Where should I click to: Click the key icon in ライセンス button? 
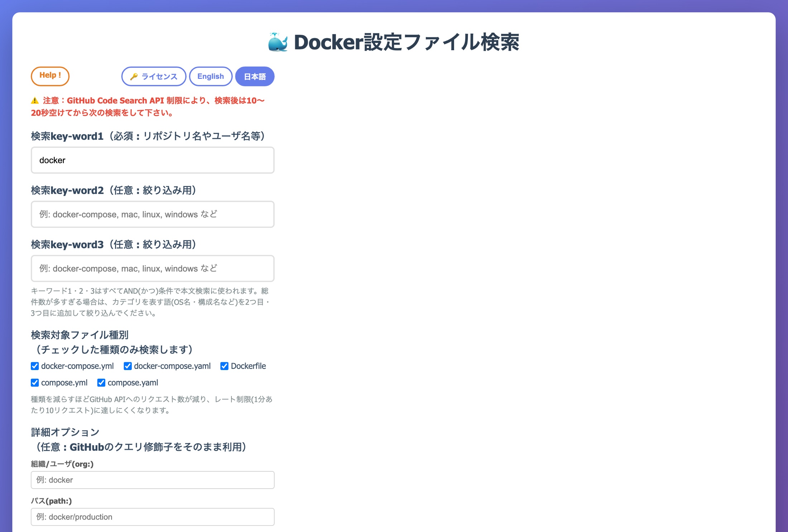pyautogui.click(x=134, y=76)
